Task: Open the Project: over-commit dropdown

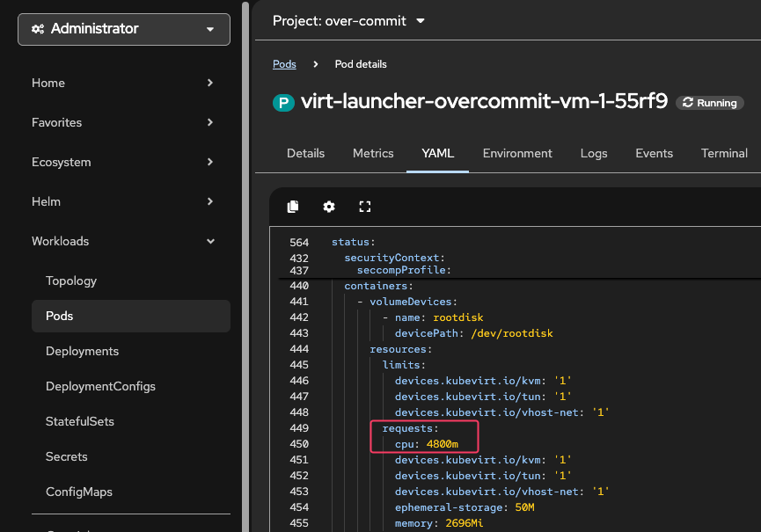Action: 348,20
